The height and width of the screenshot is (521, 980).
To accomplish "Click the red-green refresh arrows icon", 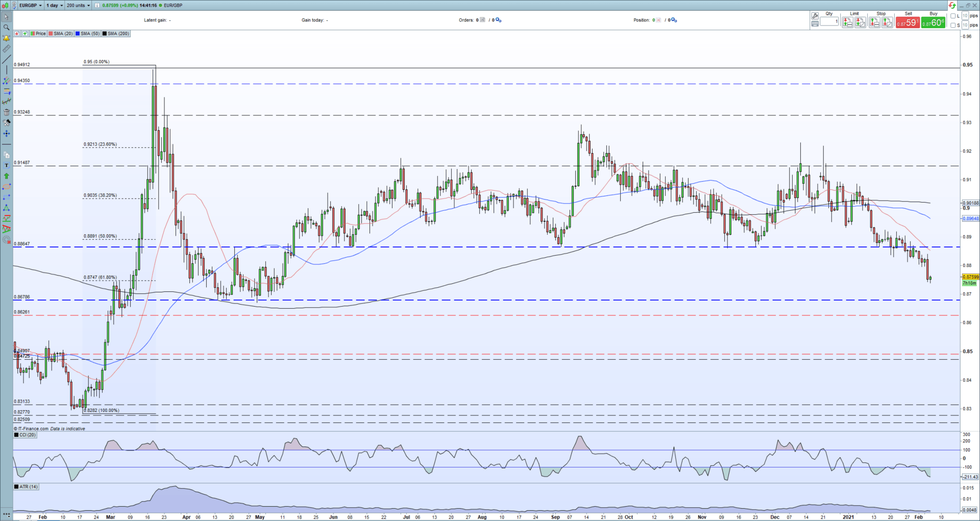I will (952, 6).
